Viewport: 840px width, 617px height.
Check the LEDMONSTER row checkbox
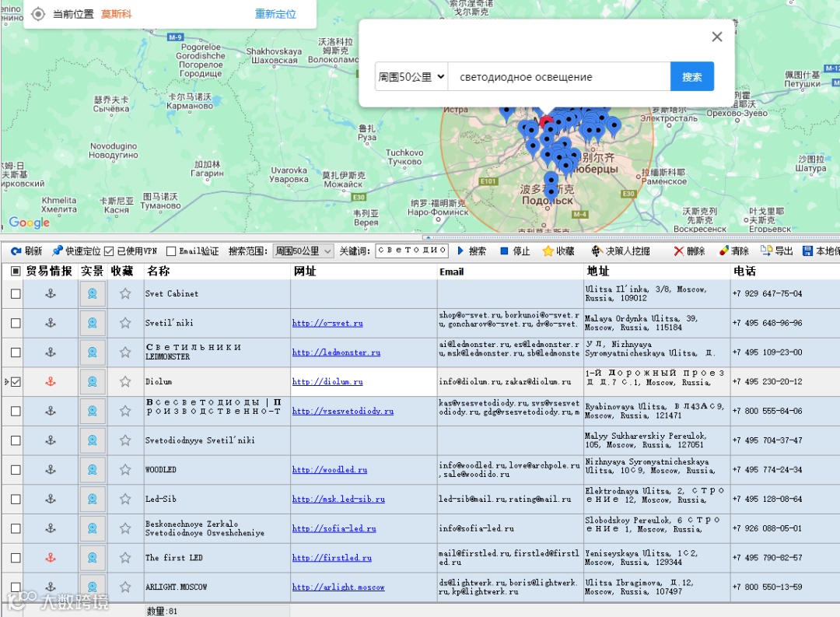(x=16, y=352)
